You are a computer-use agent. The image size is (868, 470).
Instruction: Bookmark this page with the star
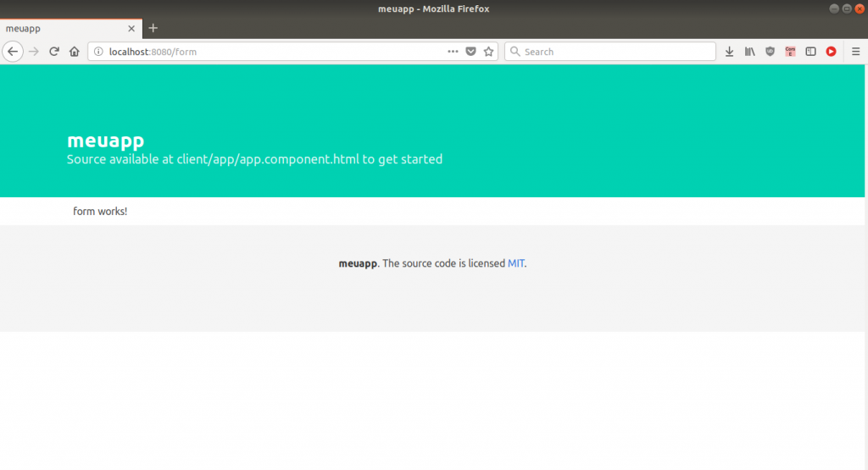(488, 52)
